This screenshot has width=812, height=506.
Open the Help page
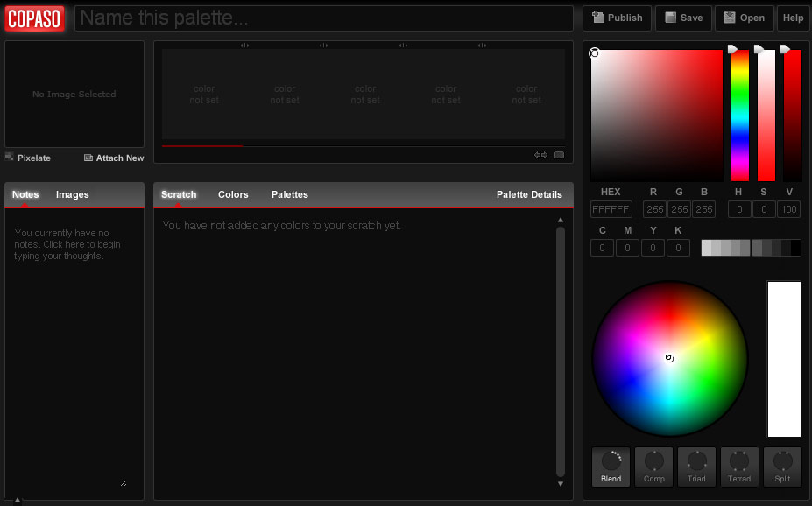[793, 18]
